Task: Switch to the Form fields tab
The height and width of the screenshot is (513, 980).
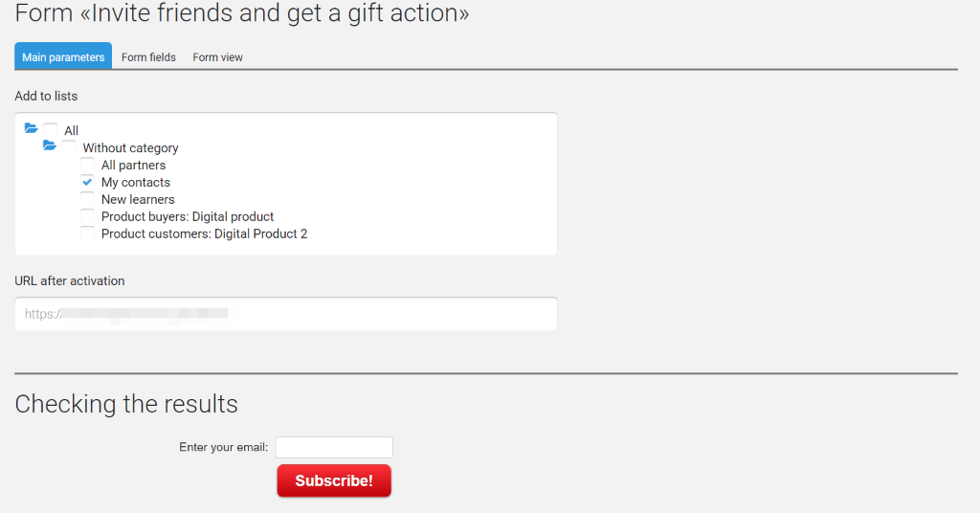Action: coord(148,56)
